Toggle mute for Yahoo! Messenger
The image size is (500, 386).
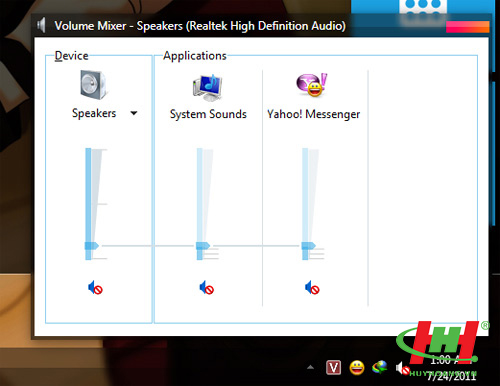[312, 288]
